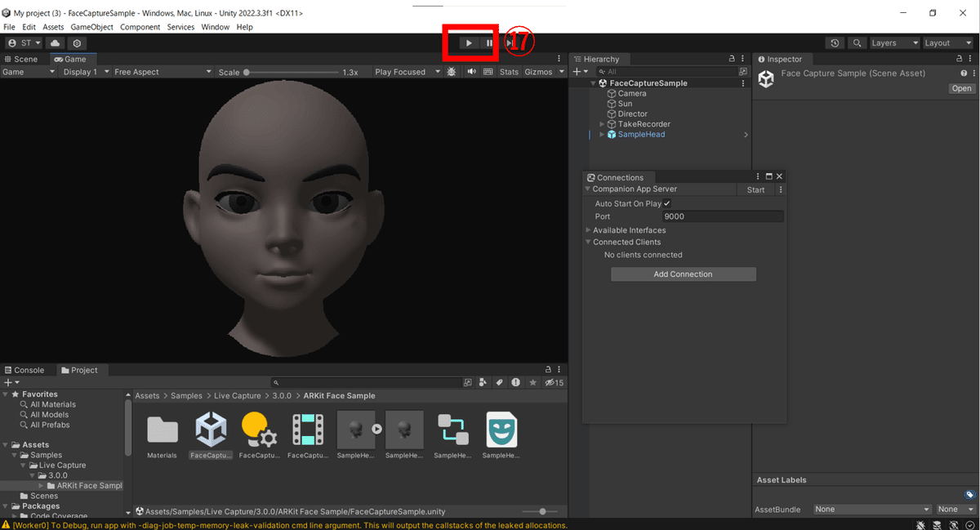The height and width of the screenshot is (530, 980).
Task: Open the Free Aspect ratio dropdown
Action: click(160, 71)
